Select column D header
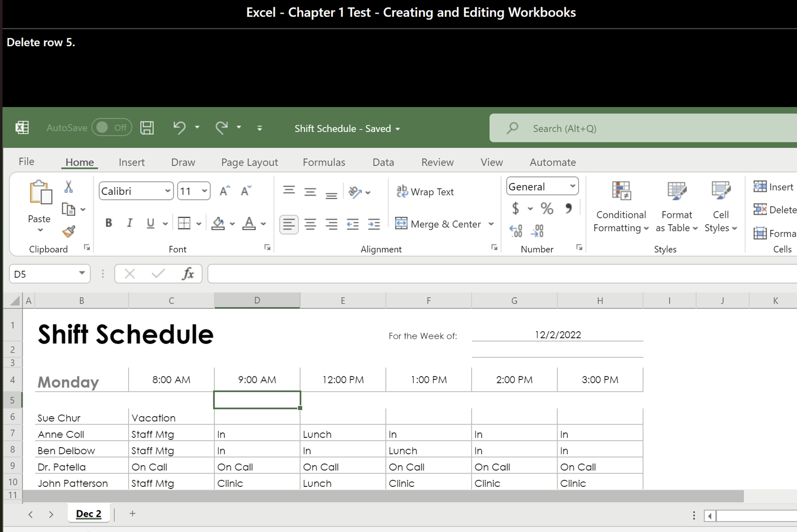The height and width of the screenshot is (532, 797). (x=257, y=300)
